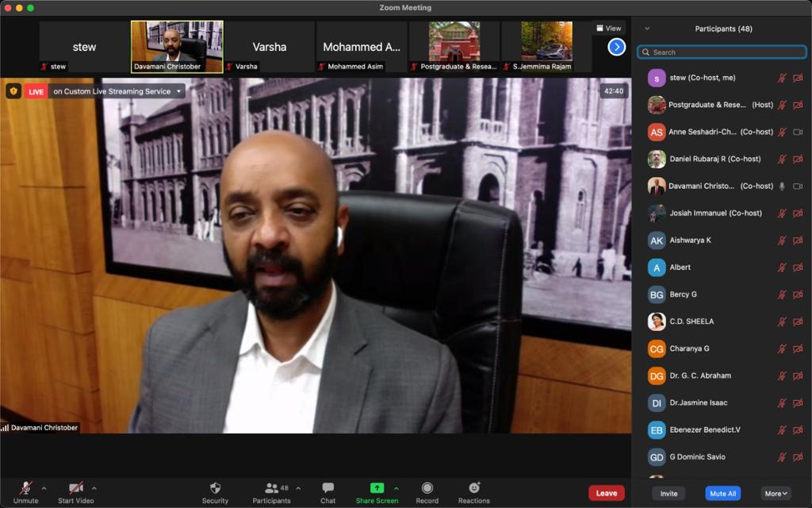Open the More dropdown in the Participants panel
Screen dimensions: 812x508
click(776, 494)
